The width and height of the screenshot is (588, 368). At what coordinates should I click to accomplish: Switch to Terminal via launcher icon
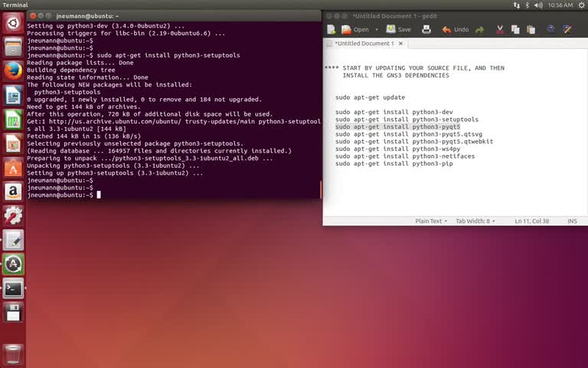(x=13, y=288)
